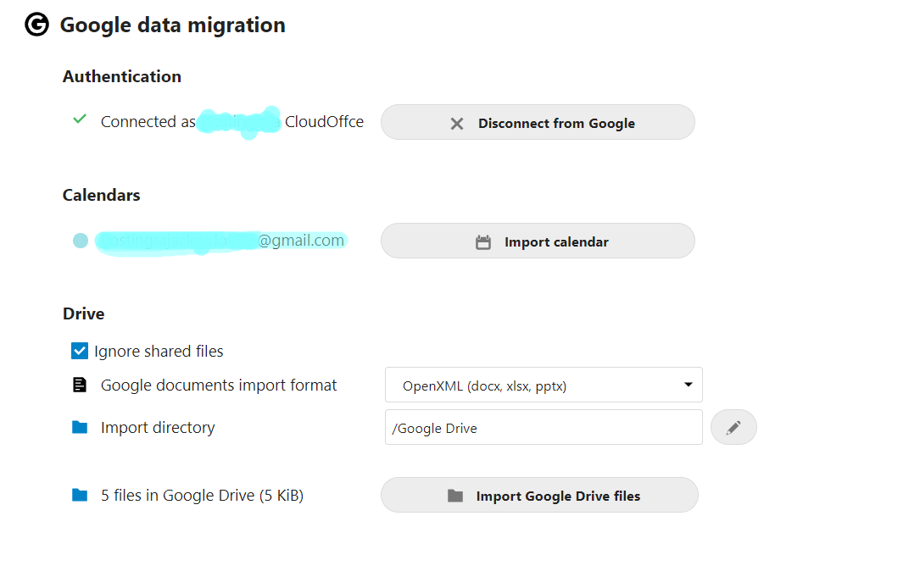Click the calendar icon in the Import calendar button
This screenshot has width=920, height=588.
(482, 242)
